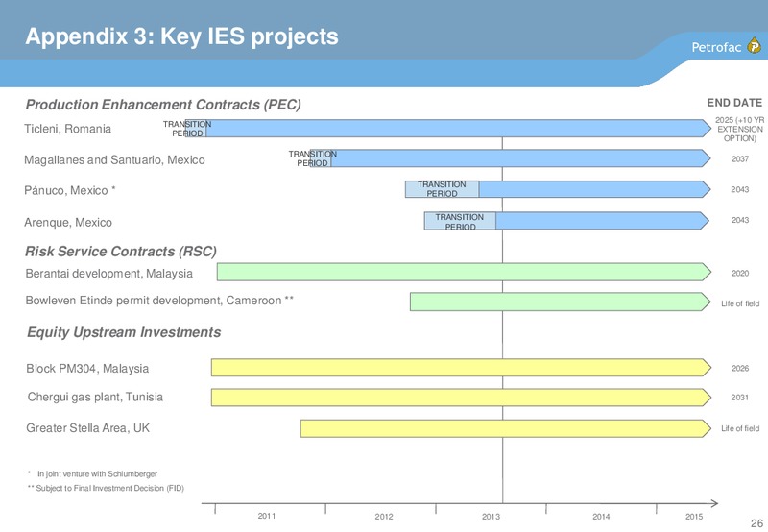Select the Bowleven Etinde permit development label
This screenshot has height=532, width=768.
tap(159, 301)
